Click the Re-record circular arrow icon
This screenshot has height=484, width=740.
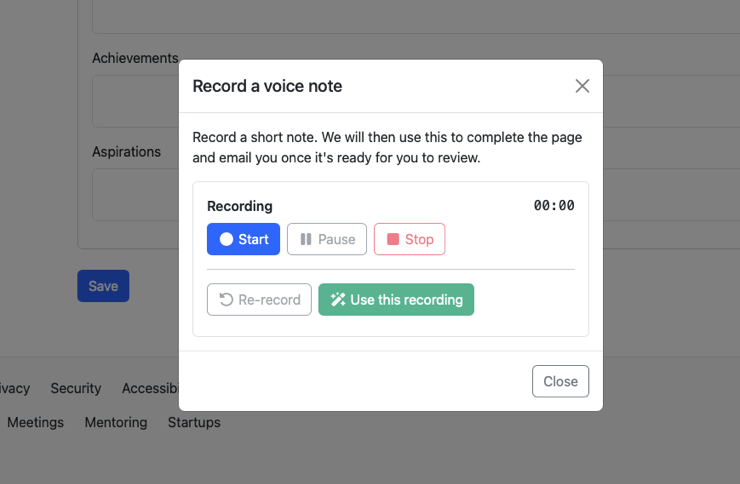pyautogui.click(x=226, y=300)
